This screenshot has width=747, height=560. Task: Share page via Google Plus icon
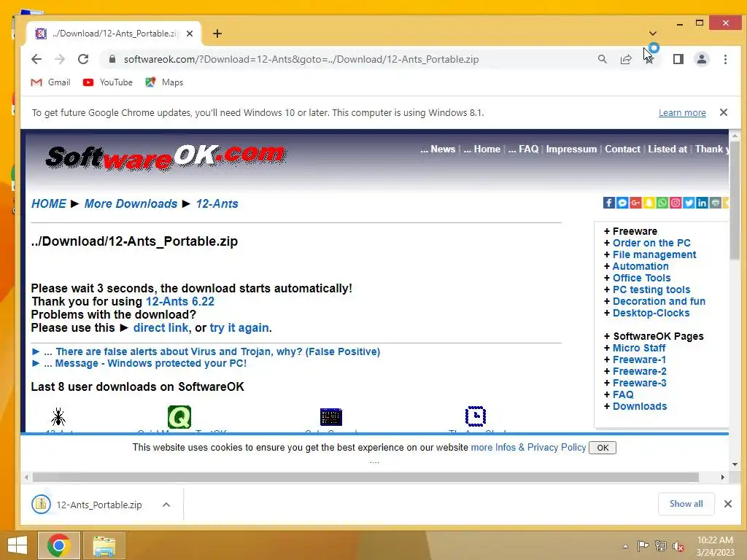pyautogui.click(x=635, y=203)
